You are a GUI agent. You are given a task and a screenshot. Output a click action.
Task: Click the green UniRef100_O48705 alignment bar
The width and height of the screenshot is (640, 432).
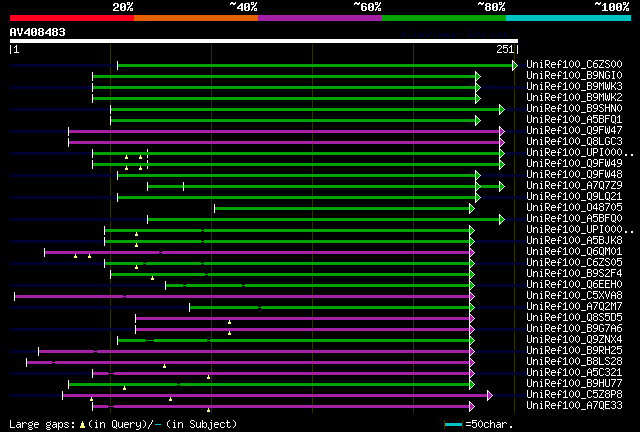pos(342,209)
